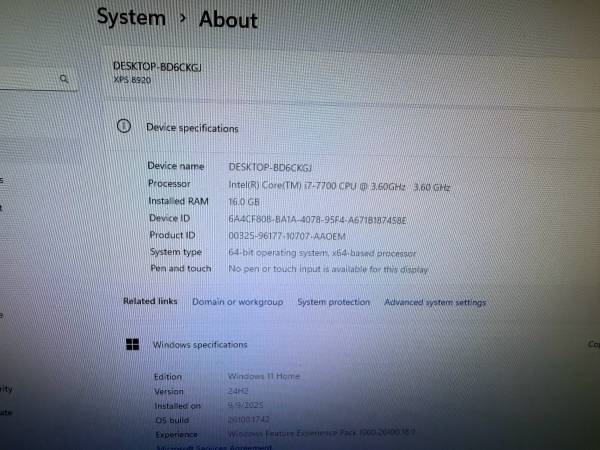Click the Device specifications info icon
The width and height of the screenshot is (600, 450).
coord(124,127)
